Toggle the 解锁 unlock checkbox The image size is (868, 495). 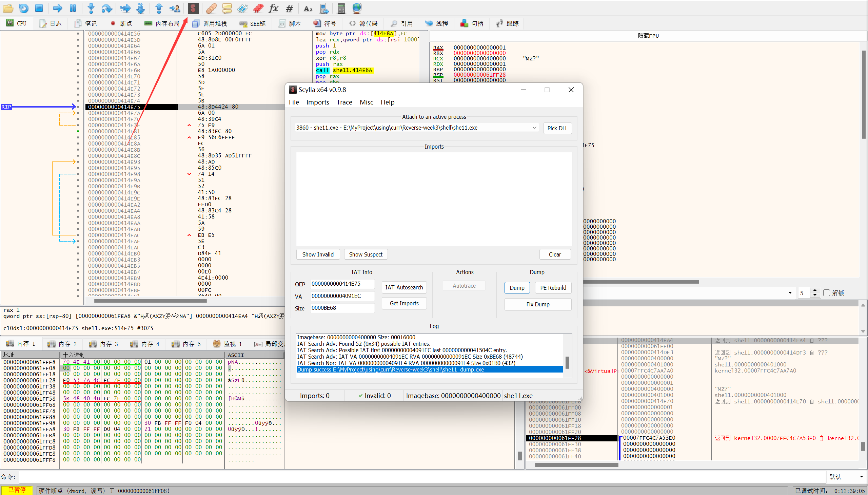[x=827, y=293]
